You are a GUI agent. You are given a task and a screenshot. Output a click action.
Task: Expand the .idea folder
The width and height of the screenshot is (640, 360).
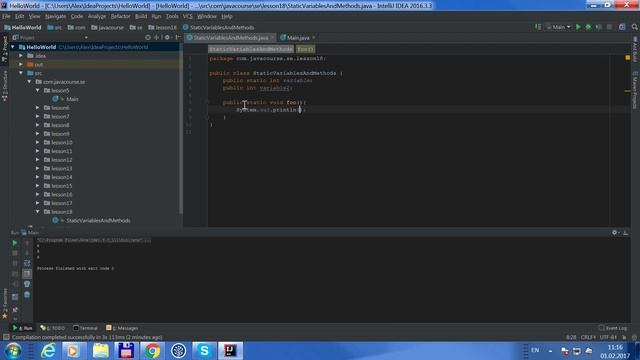tap(21, 56)
